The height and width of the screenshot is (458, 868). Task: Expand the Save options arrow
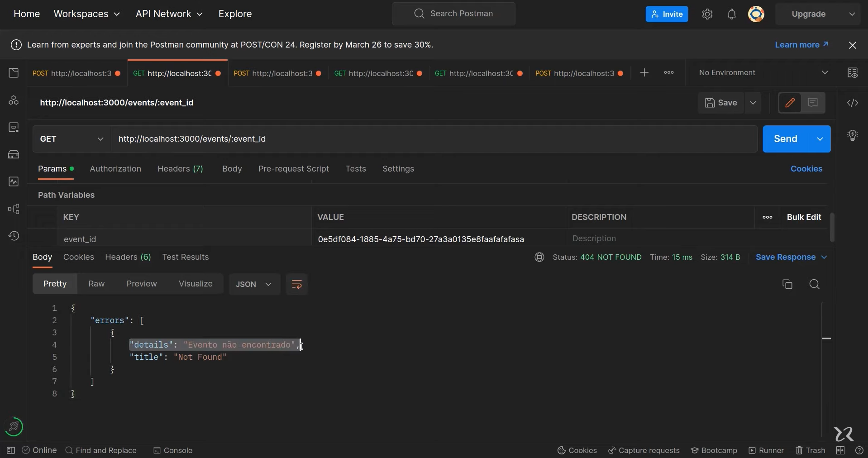[753, 103]
